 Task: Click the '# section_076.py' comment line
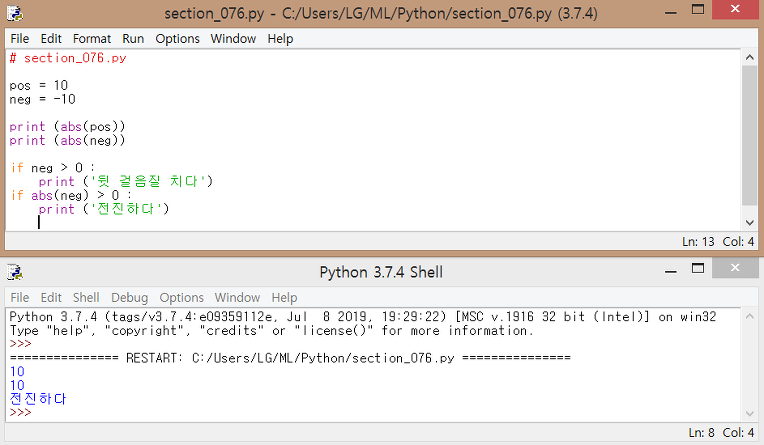[x=68, y=58]
